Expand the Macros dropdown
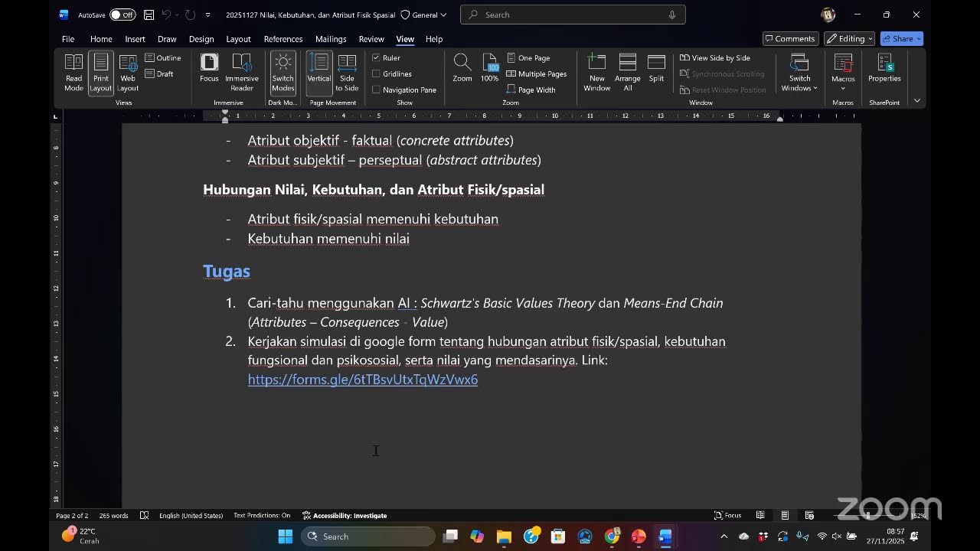Viewport: 980px width, 551px height. pos(843,88)
